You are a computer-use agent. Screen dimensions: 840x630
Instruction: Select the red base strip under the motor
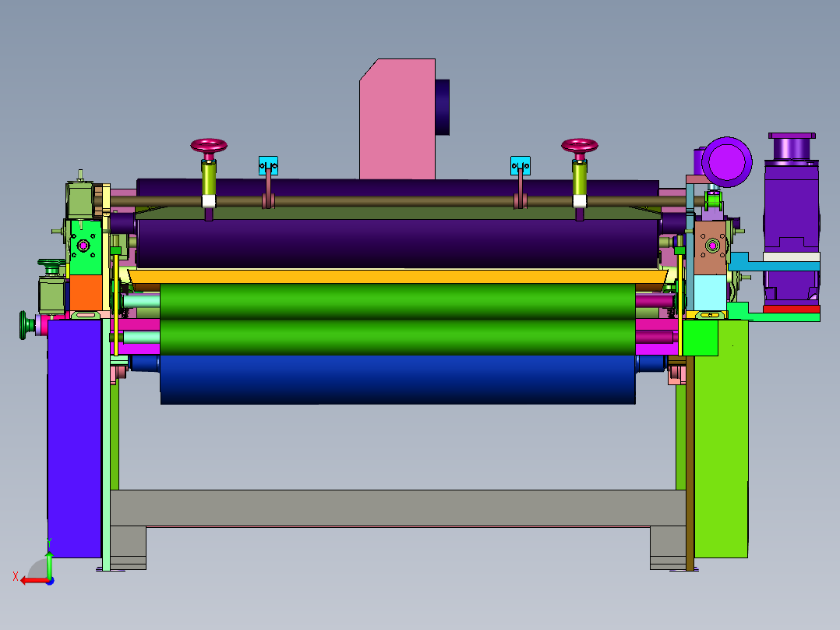[x=792, y=310]
